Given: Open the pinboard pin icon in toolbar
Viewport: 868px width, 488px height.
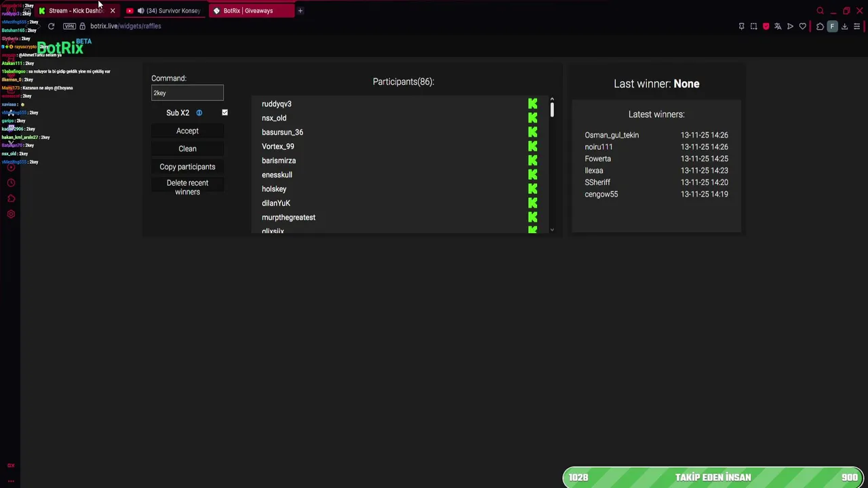Looking at the screenshot, I should 741,26.
